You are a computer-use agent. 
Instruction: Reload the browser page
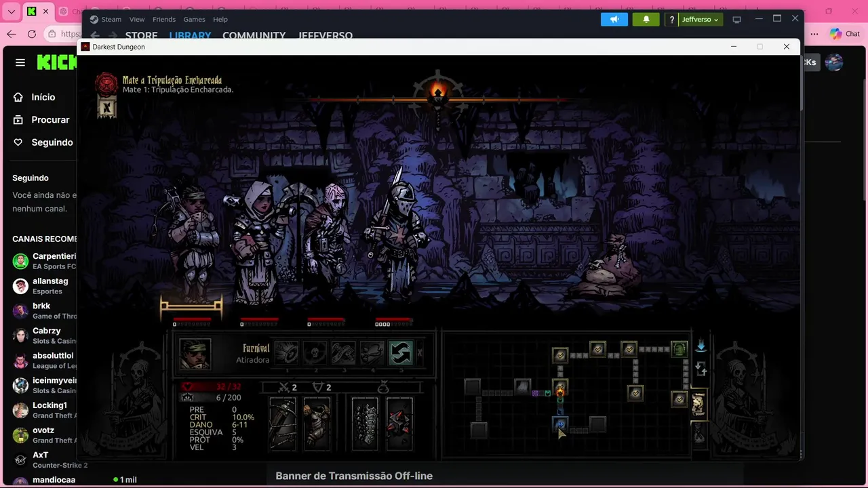(32, 34)
